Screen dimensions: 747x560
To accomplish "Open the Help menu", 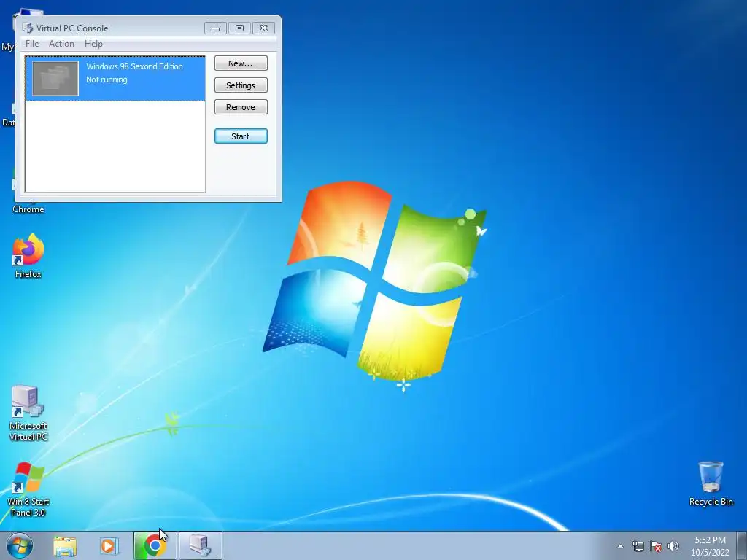I will click(93, 43).
